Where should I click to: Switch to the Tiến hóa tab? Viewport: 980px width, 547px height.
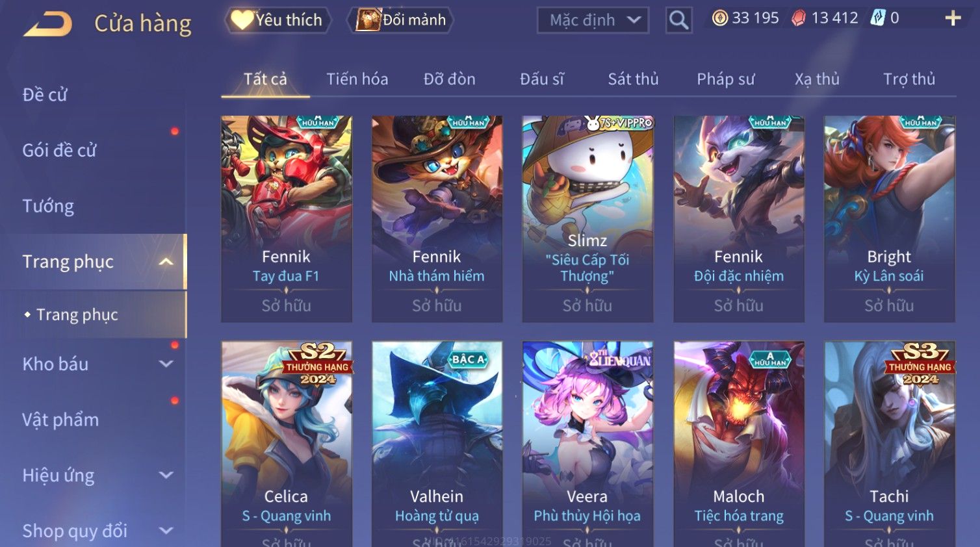coord(357,79)
